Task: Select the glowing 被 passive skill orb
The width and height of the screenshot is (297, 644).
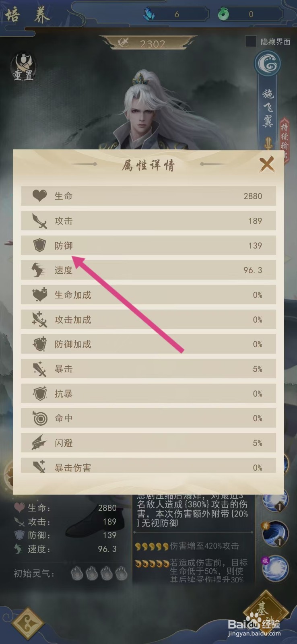Action: 275,569
